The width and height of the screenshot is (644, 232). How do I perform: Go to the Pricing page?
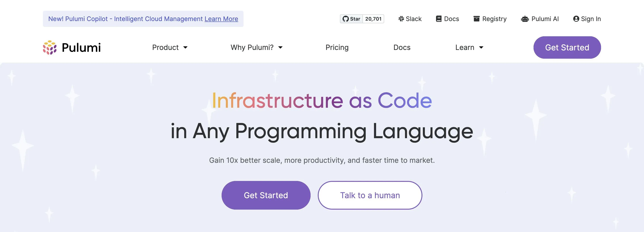pyautogui.click(x=337, y=47)
